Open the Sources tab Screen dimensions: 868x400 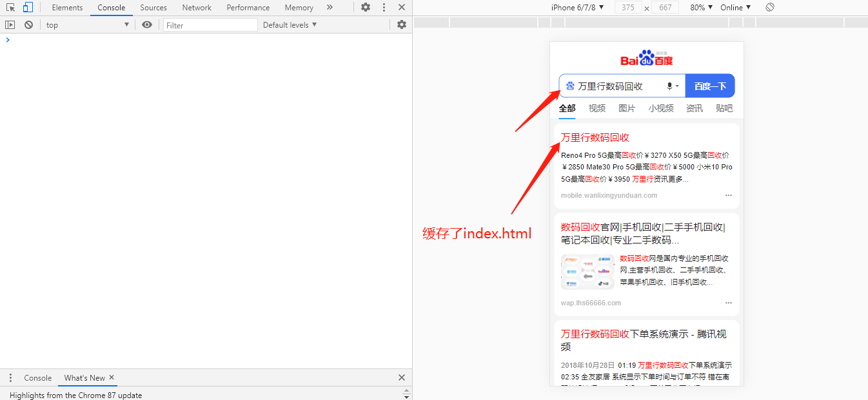(153, 8)
